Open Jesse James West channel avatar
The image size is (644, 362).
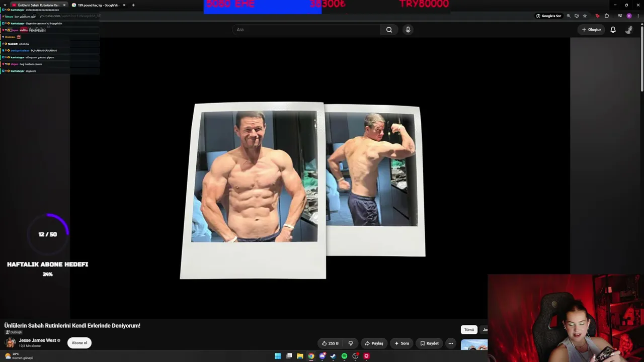click(x=10, y=343)
